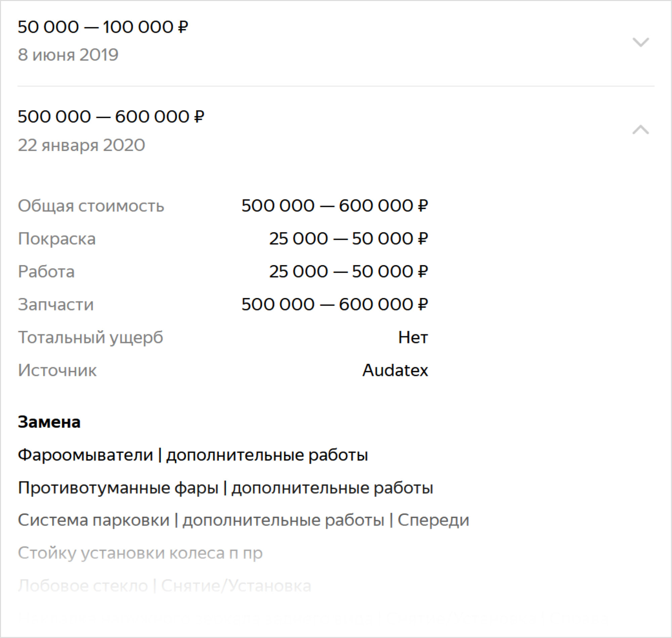Select the Фароомыватели replacement line
The image size is (672, 638).
tap(193, 455)
